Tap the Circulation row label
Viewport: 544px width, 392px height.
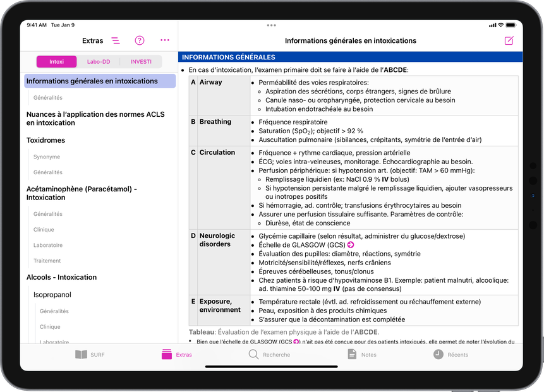(x=217, y=153)
